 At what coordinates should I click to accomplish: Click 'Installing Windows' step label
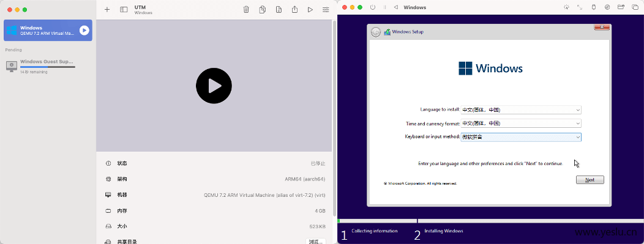pos(444,231)
